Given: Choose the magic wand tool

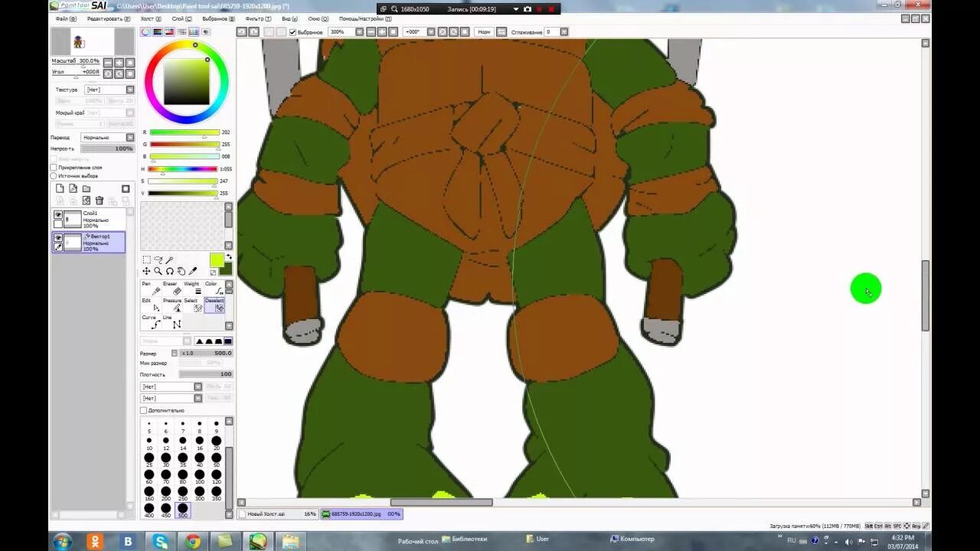Looking at the screenshot, I should (169, 260).
